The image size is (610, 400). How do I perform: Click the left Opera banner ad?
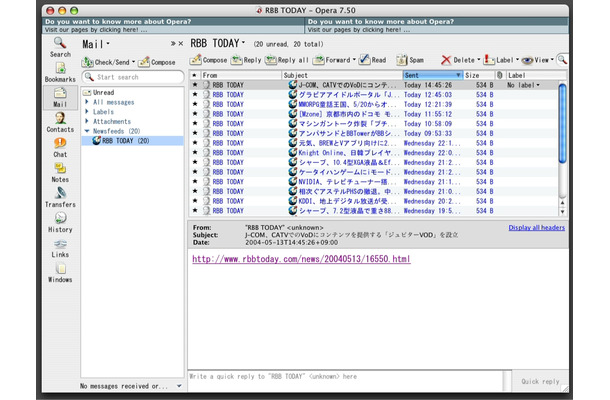point(173,25)
